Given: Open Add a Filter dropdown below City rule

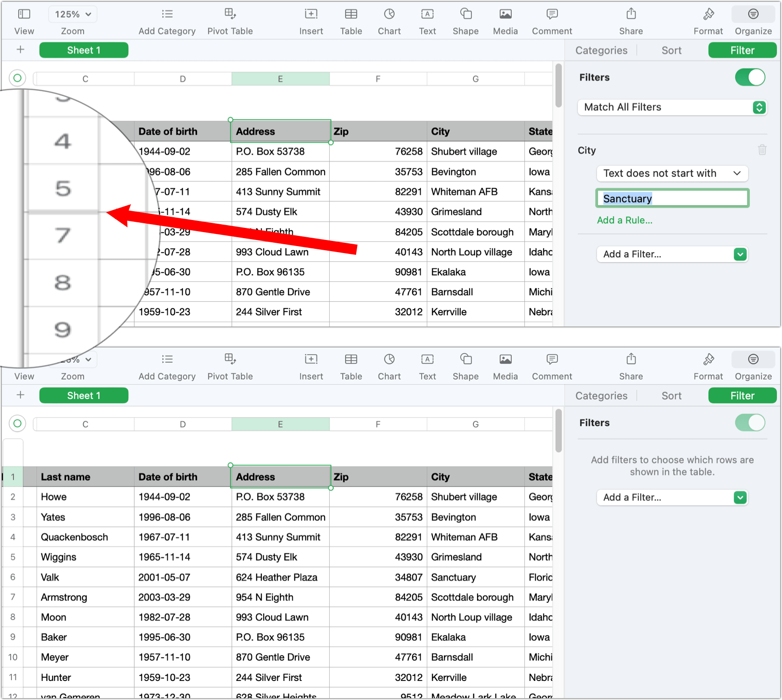Looking at the screenshot, I should coord(672,254).
